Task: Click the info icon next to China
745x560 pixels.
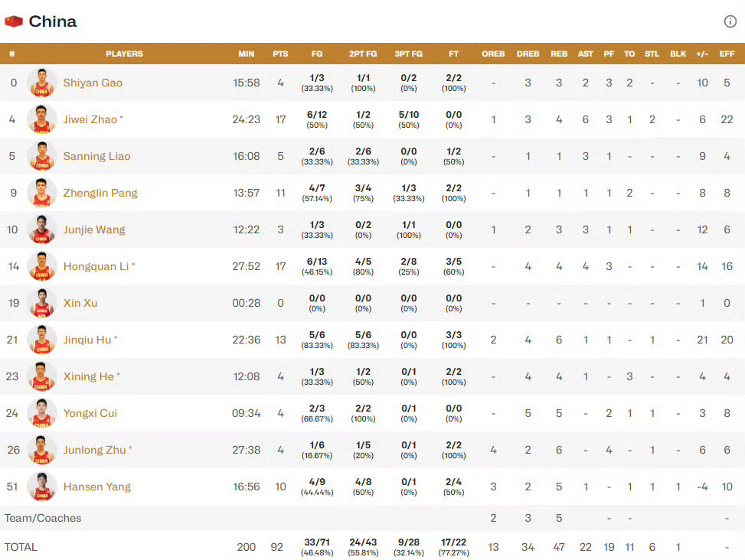Action: pos(730,21)
